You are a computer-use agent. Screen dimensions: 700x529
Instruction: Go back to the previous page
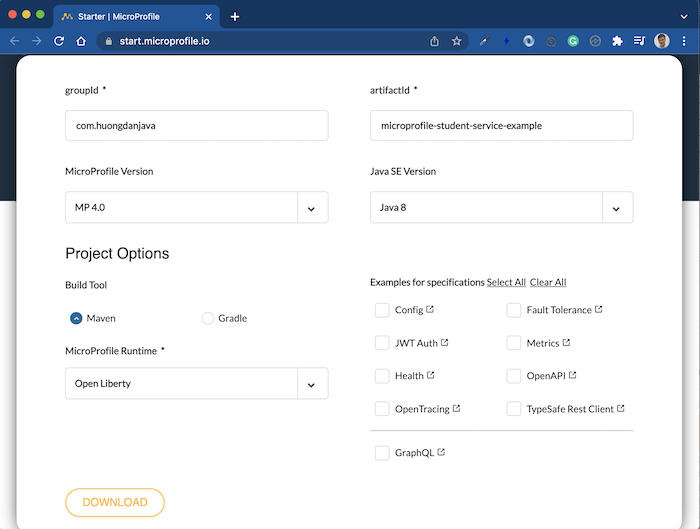click(x=14, y=41)
